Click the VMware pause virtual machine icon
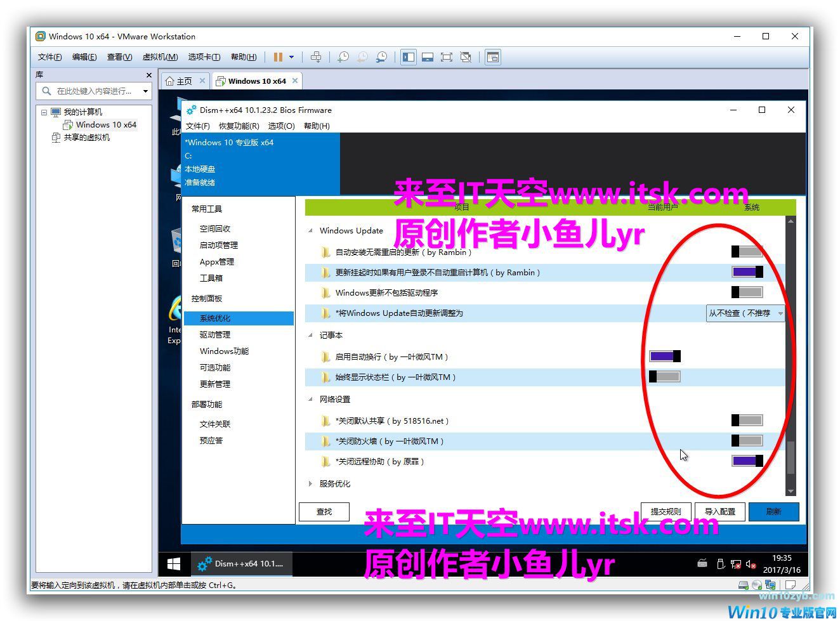 point(278,57)
